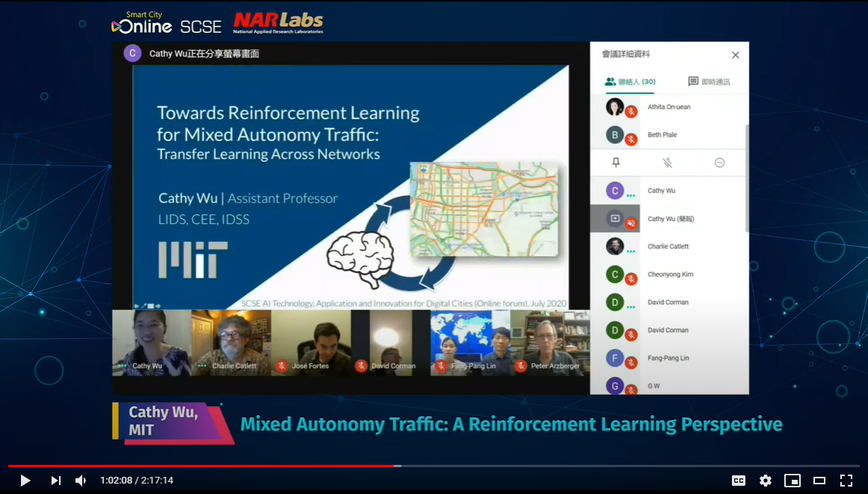
Task: Click Cheonyong Kim participant entry
Action: coord(670,274)
